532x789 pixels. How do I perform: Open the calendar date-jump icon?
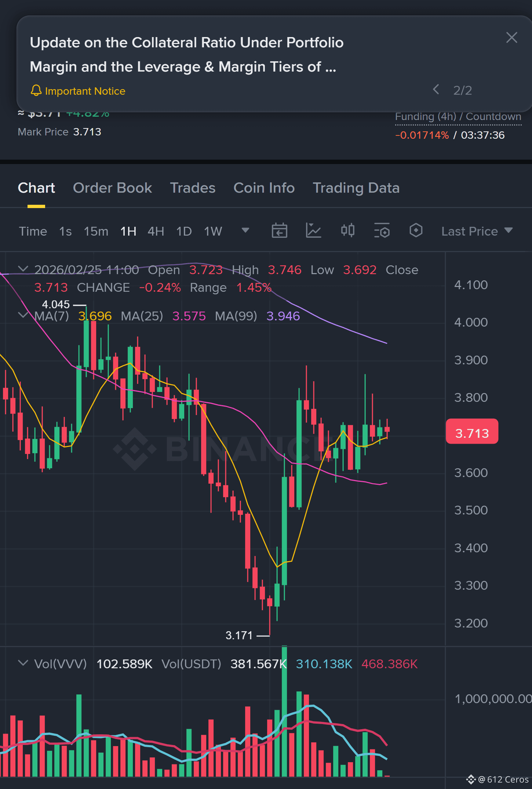(x=279, y=231)
